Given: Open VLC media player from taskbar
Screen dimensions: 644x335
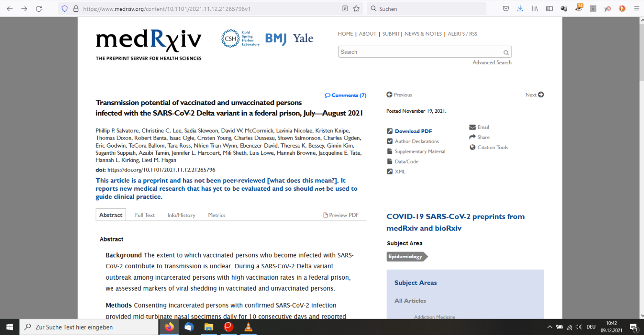Looking at the screenshot, I should pos(248,327).
